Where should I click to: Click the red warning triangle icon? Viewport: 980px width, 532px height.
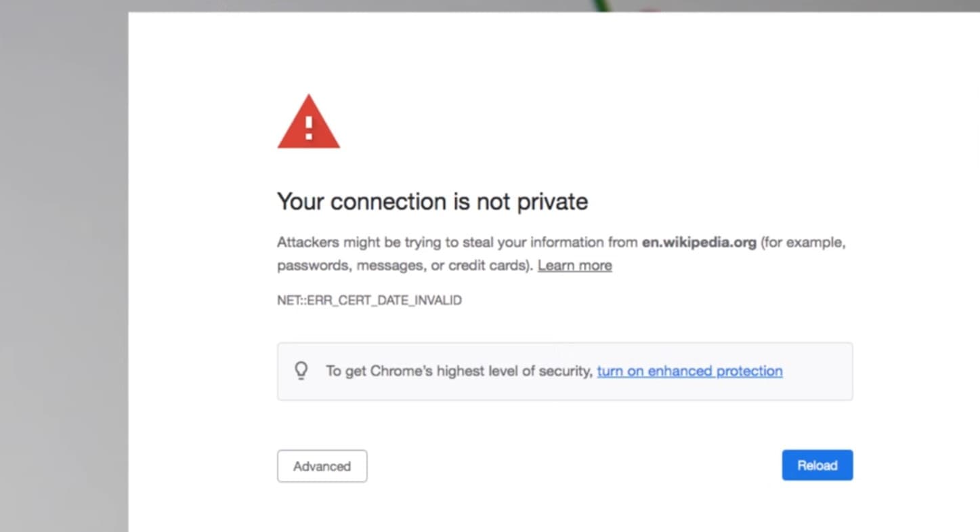coord(309,122)
